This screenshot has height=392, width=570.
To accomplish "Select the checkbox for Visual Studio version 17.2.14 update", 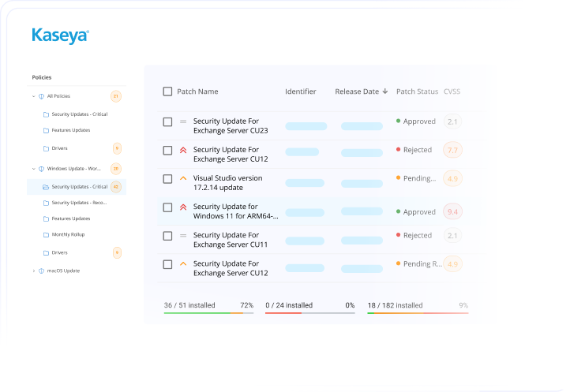I will (x=167, y=179).
